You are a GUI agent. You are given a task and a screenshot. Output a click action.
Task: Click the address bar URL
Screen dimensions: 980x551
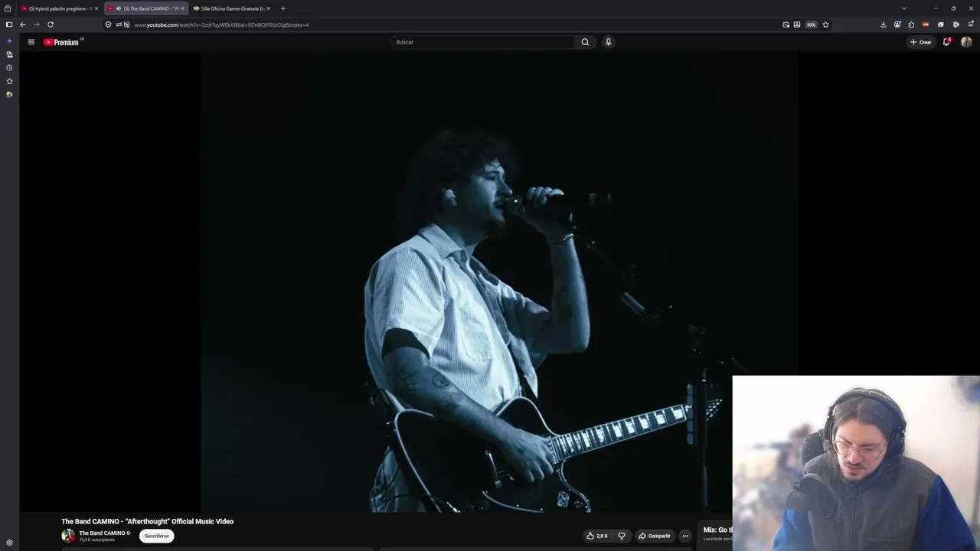tap(222, 24)
